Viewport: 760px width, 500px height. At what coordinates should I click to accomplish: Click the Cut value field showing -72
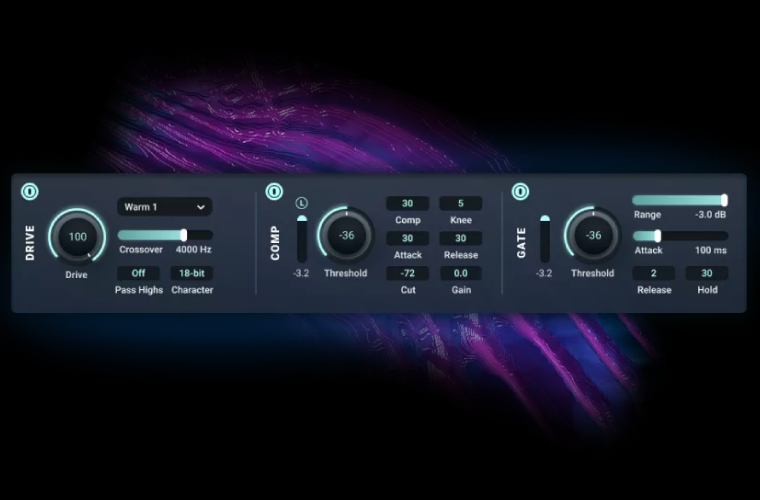[407, 273]
